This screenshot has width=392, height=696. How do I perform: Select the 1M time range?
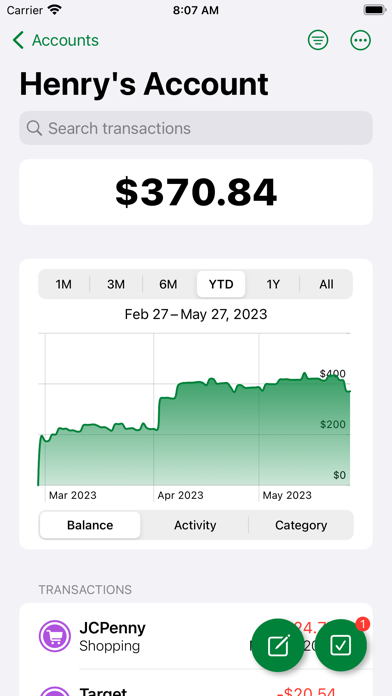63,284
